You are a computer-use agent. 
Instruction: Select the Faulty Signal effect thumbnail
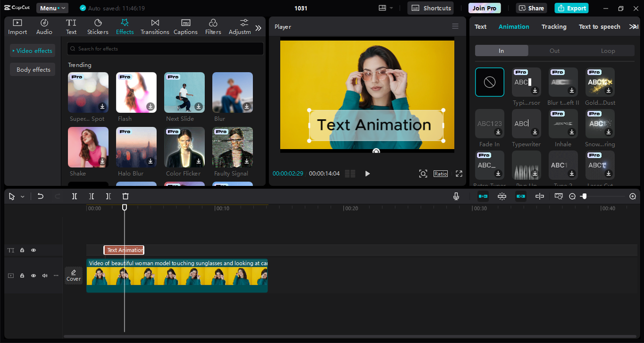(x=232, y=147)
